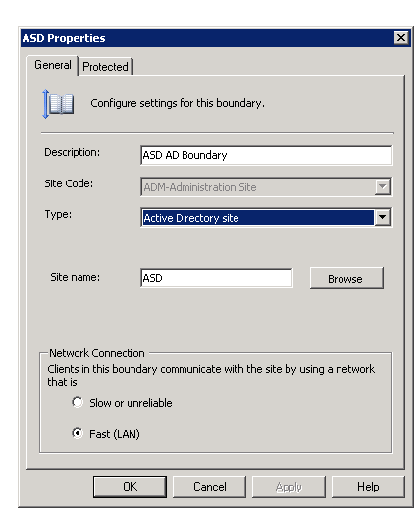Confirm with the OK button
This screenshot has height=518, width=420.
pos(130,487)
